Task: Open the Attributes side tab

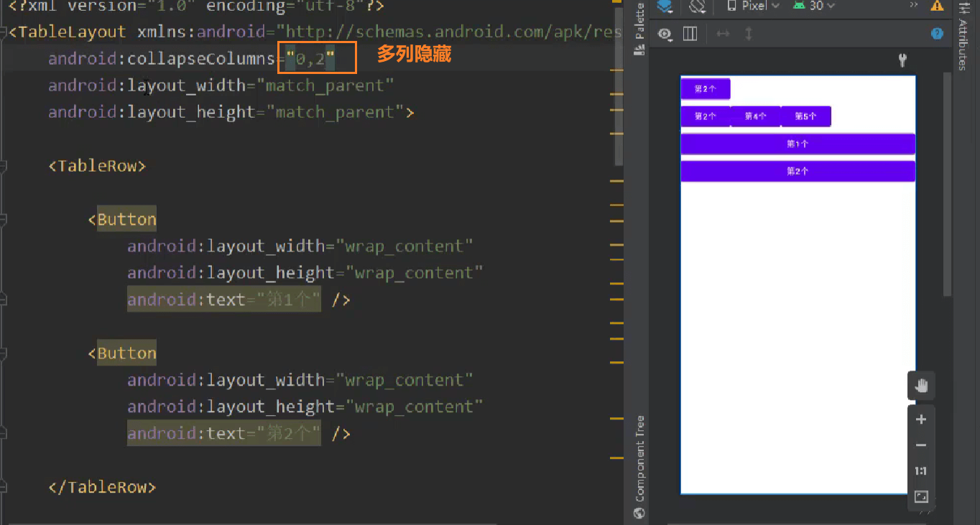Action: pyautogui.click(x=962, y=34)
